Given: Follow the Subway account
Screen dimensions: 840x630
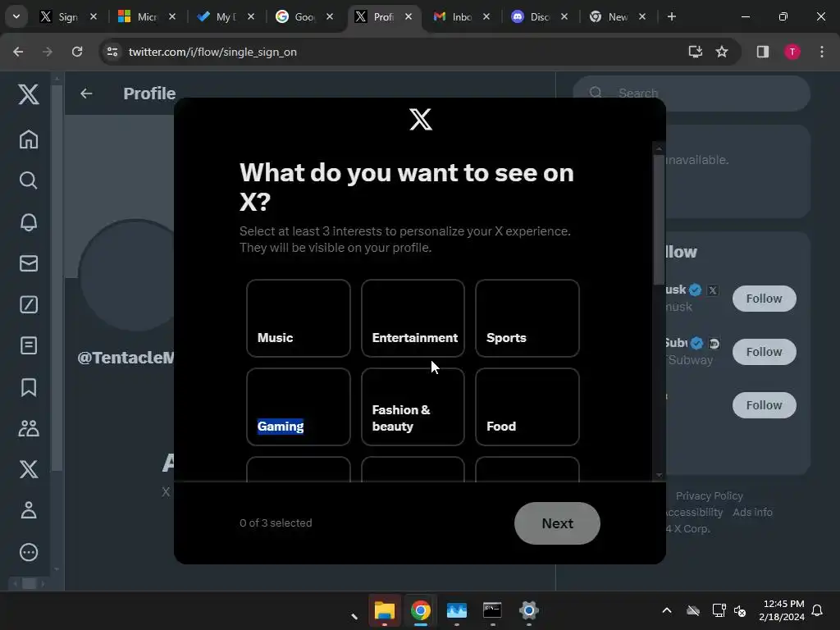Looking at the screenshot, I should point(764,351).
